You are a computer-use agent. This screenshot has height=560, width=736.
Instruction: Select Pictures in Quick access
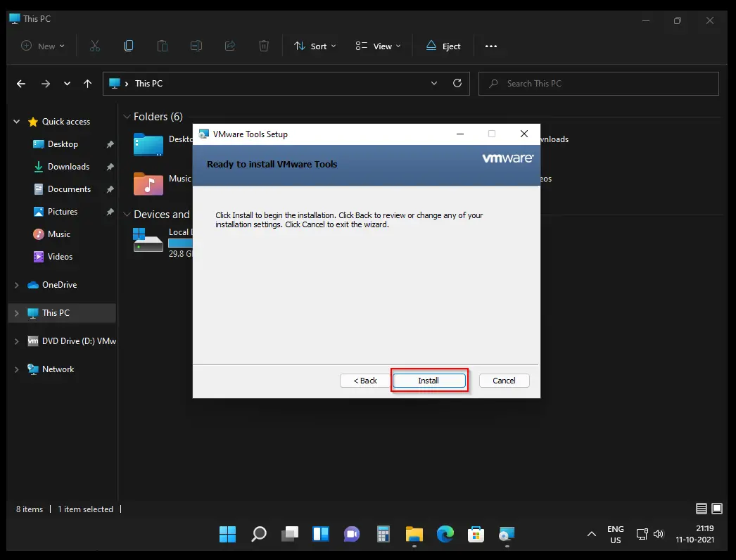(63, 212)
